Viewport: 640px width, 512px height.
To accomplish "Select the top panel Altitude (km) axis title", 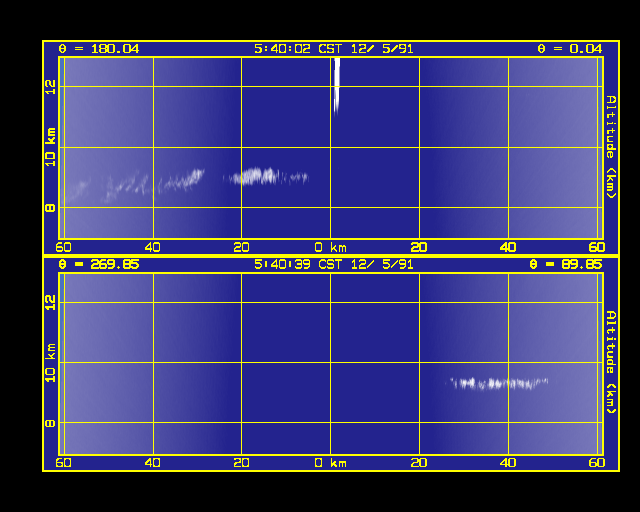I will 611,147.
